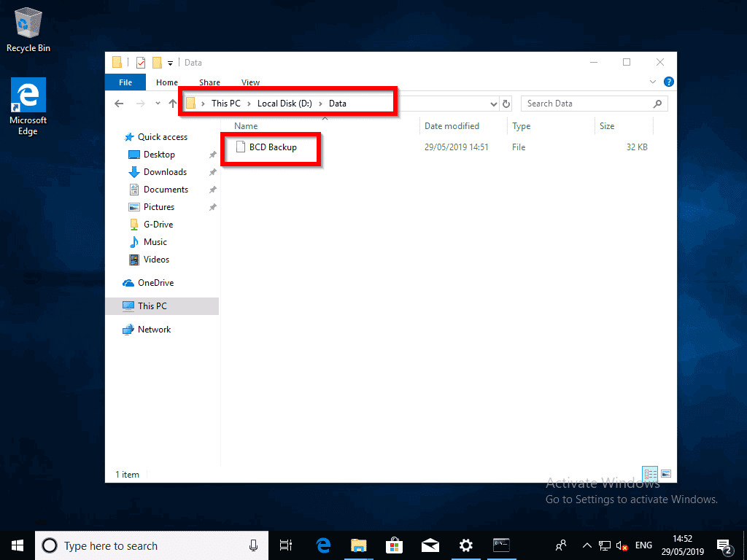The image size is (747, 560).
Task: Switch to details view in status bar
Action: tap(650, 473)
